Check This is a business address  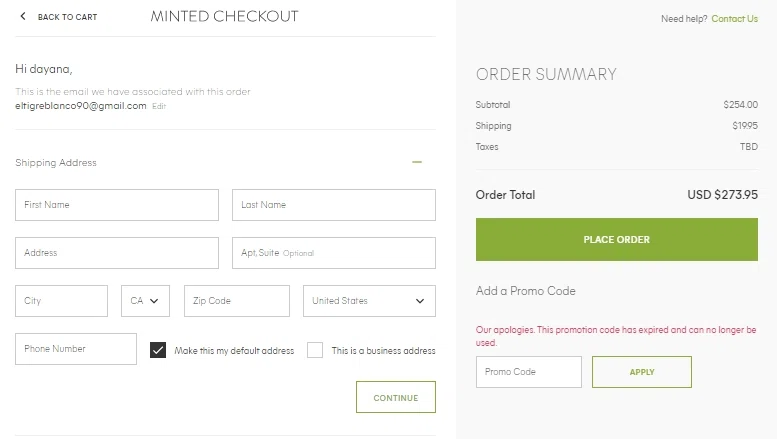(315, 350)
